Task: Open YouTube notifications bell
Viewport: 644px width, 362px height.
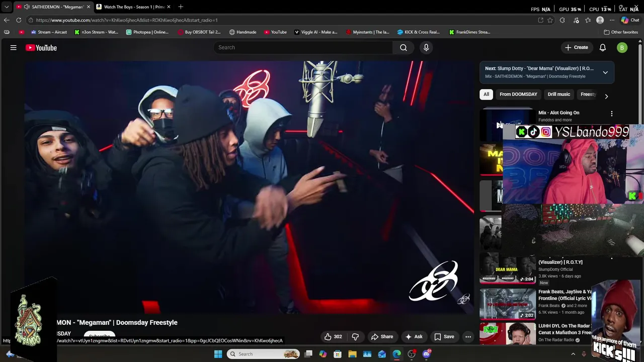Action: pos(603,48)
